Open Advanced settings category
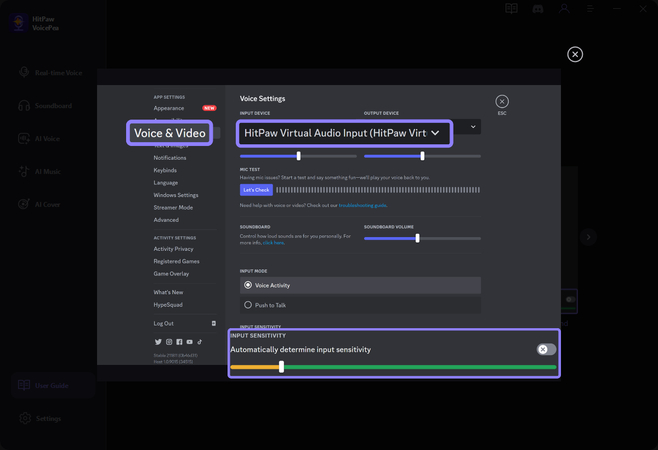 click(x=166, y=220)
